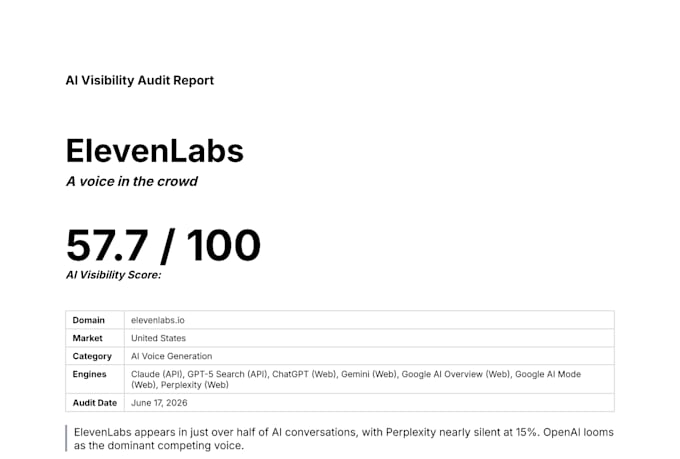The image size is (680, 459).
Task: Click the 57.7 / 100 score
Action: tap(163, 246)
